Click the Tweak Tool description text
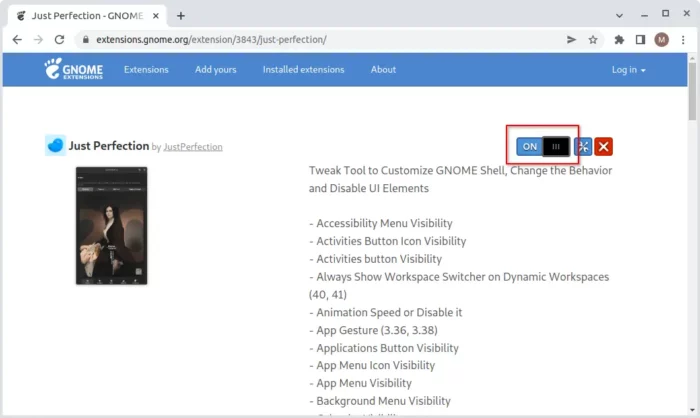 click(460, 180)
